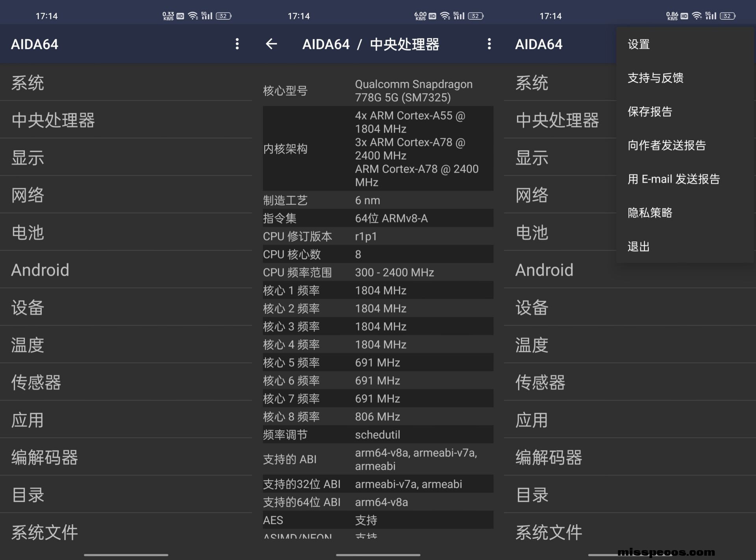
Task: Open 中央处理器 in the left screen list
Action: (x=126, y=120)
